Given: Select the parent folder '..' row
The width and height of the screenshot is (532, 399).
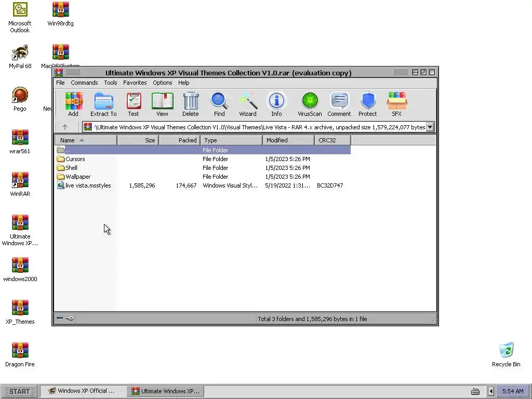Looking at the screenshot, I should coord(203,150).
